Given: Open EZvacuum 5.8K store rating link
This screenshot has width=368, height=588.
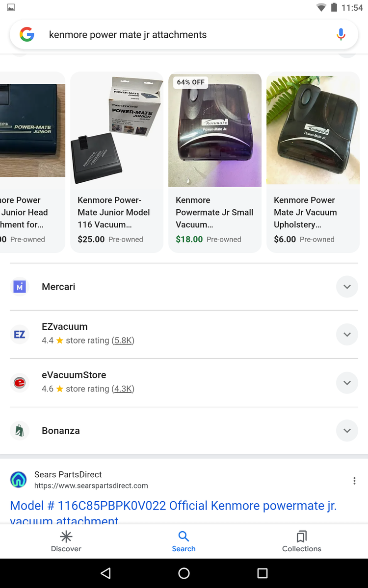Looking at the screenshot, I should click(123, 341).
